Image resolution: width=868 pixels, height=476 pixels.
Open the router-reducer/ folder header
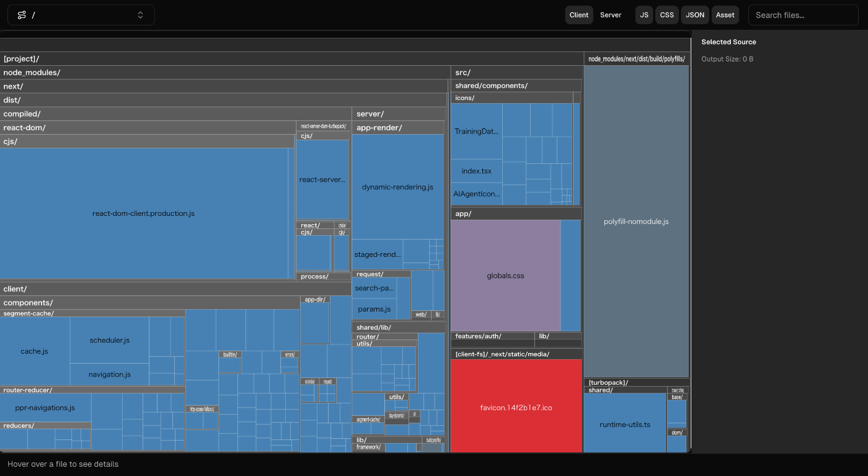(x=92, y=390)
